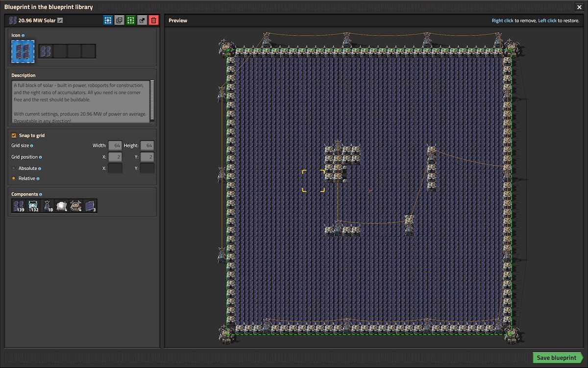Click the 'Grid size' label

pyautogui.click(x=20, y=146)
